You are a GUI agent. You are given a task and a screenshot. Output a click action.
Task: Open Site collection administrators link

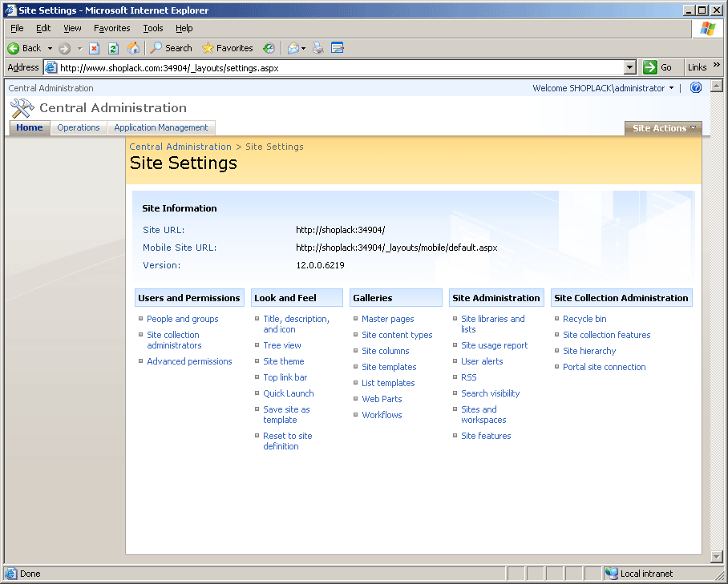coord(174,340)
